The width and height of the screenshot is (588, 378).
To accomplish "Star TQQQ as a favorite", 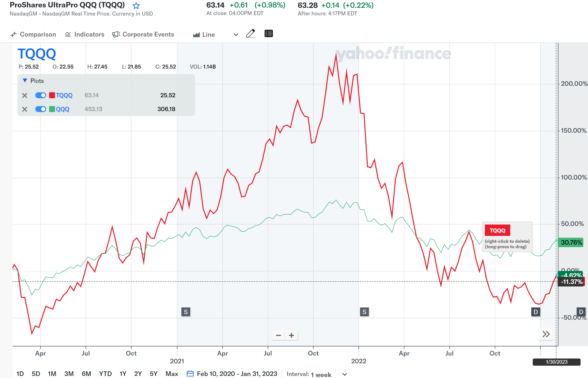I will (136, 5).
